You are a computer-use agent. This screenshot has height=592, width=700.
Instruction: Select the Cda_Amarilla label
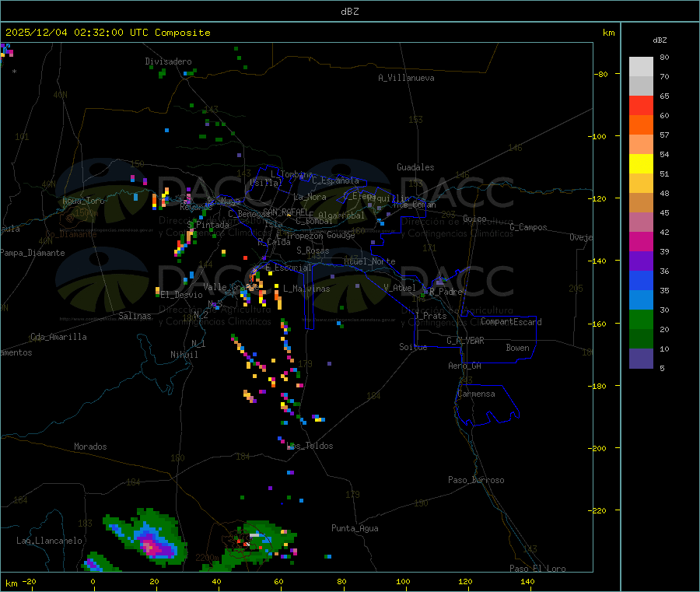click(58, 337)
